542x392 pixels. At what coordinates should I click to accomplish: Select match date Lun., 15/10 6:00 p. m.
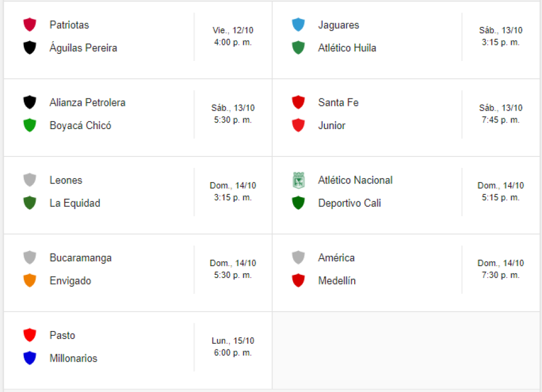[233, 347]
